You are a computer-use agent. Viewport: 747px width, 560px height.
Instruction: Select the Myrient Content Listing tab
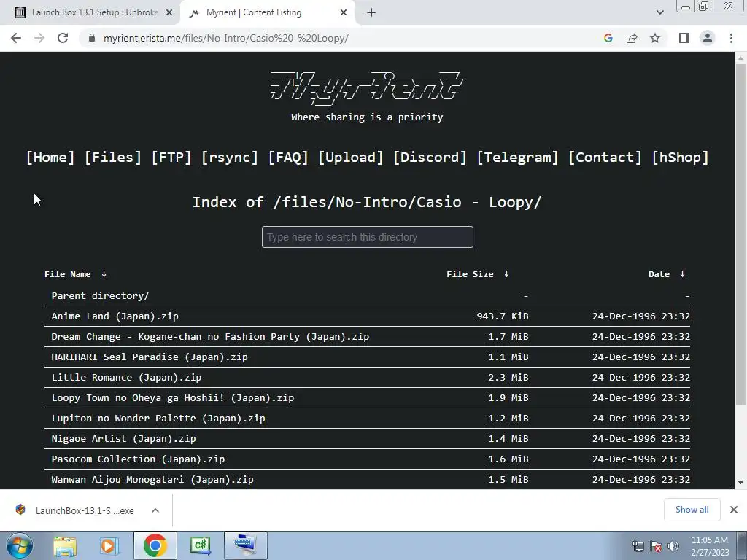[x=268, y=12]
